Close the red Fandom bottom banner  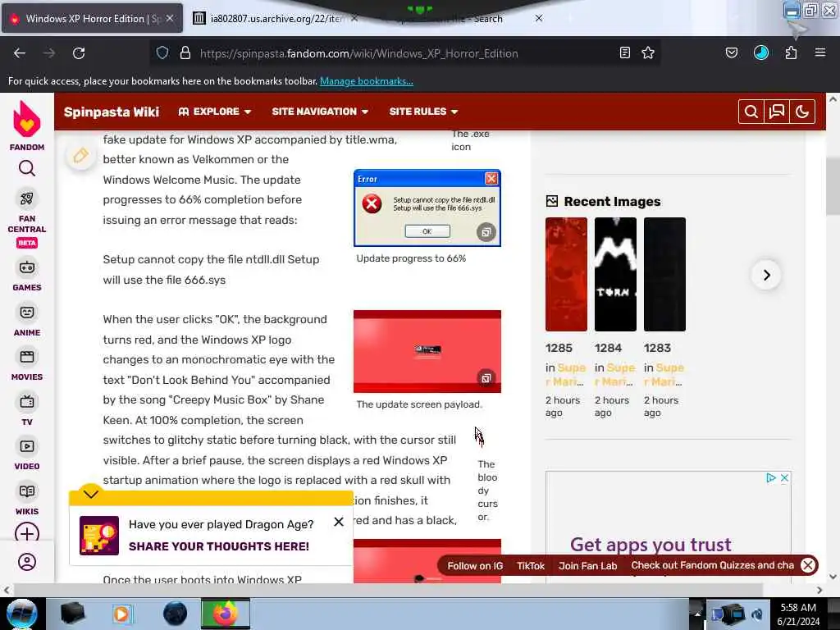[808, 565]
